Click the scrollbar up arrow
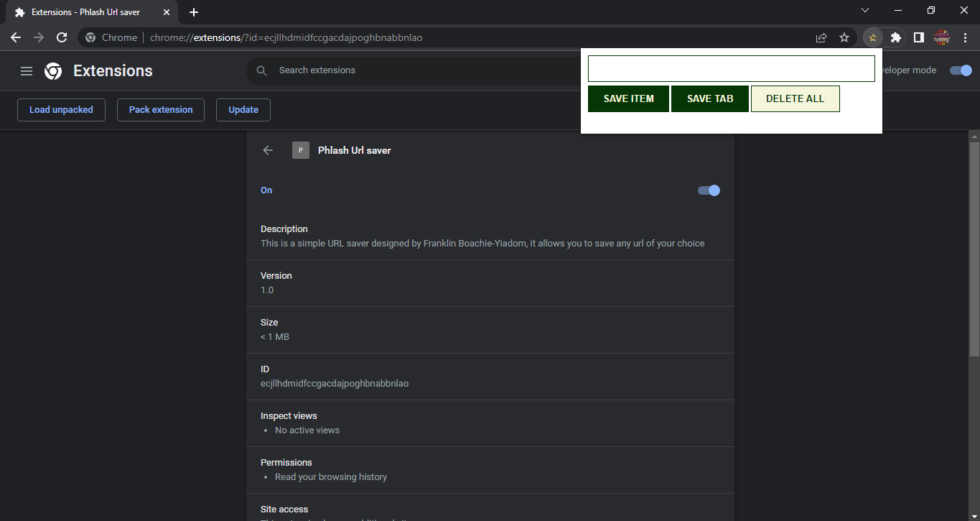 pyautogui.click(x=974, y=136)
